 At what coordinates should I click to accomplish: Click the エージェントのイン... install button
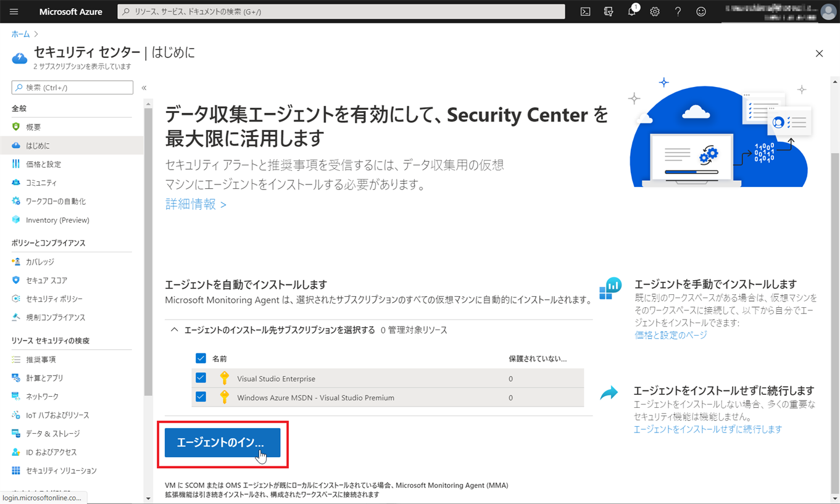pos(223,443)
